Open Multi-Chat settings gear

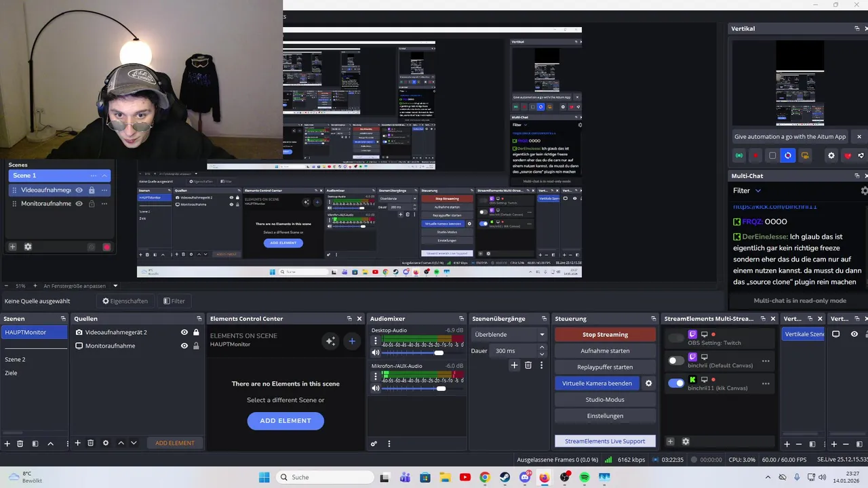(864, 191)
